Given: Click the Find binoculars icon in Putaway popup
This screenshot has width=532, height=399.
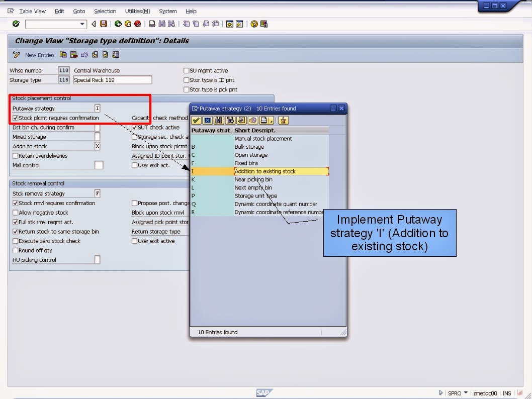Looking at the screenshot, I should click(219, 120).
